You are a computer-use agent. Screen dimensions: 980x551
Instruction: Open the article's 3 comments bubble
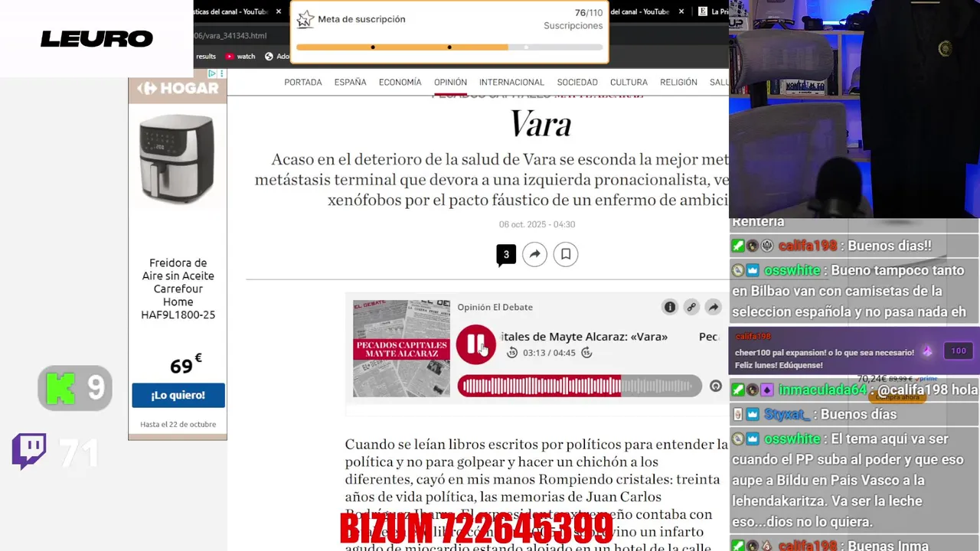point(506,255)
